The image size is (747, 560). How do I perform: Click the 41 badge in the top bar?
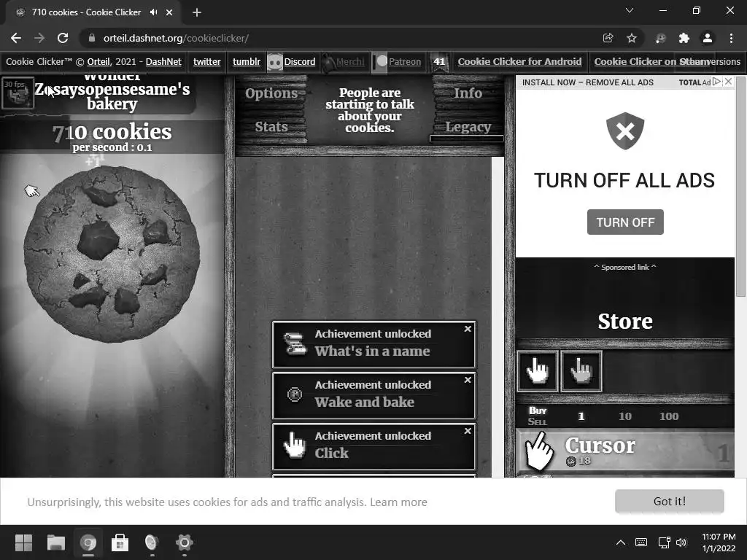coord(439,62)
